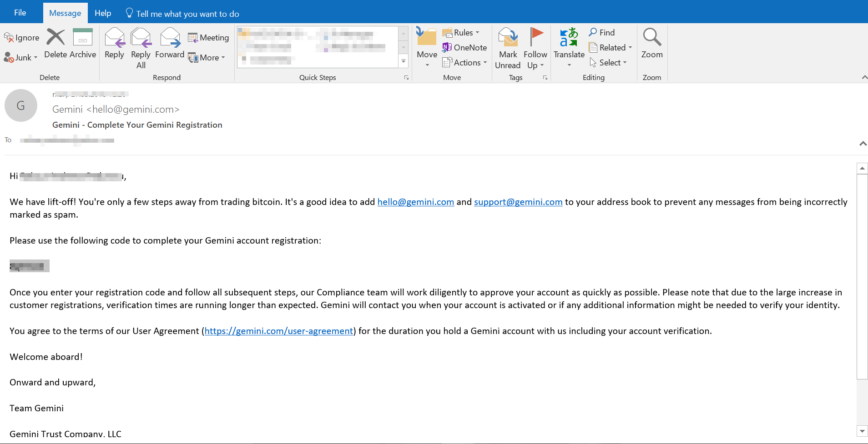This screenshot has width=868, height=444.
Task: Click the Tell me what you want to do box
Action: tap(182, 14)
